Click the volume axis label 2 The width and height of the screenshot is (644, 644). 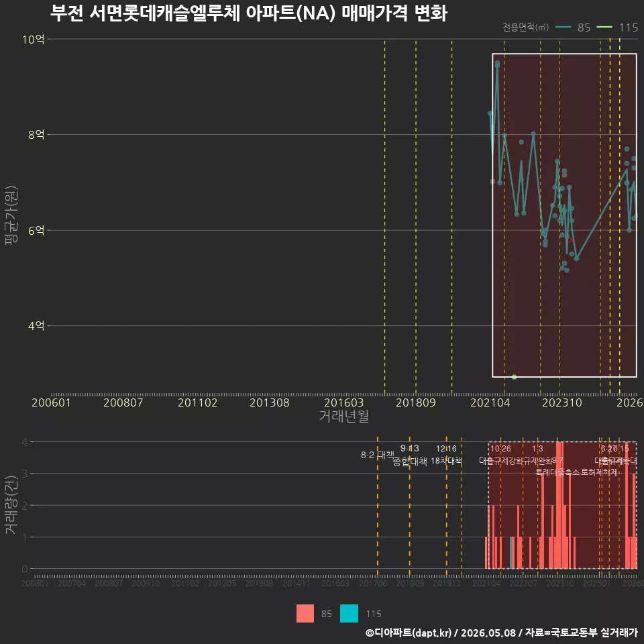pos(25,505)
